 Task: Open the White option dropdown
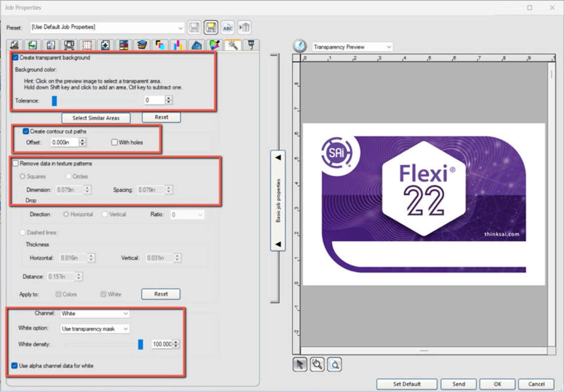(x=125, y=329)
